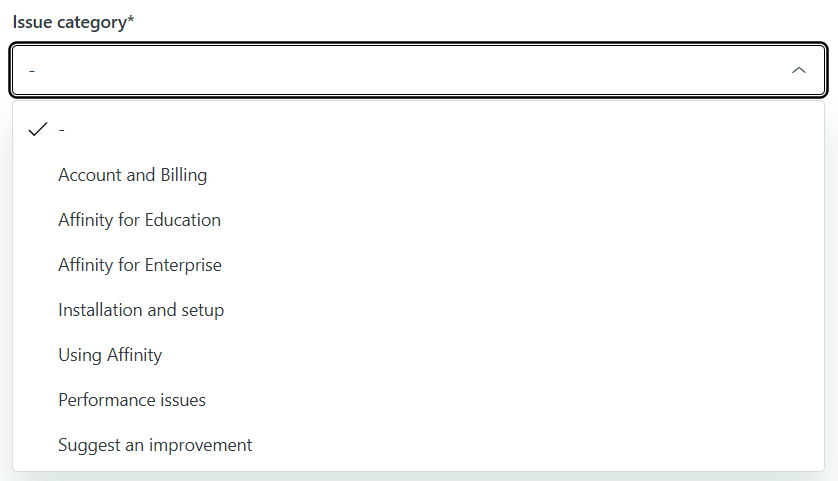Choose the Using Affinity category
This screenshot has height=481, width=838.
point(110,355)
